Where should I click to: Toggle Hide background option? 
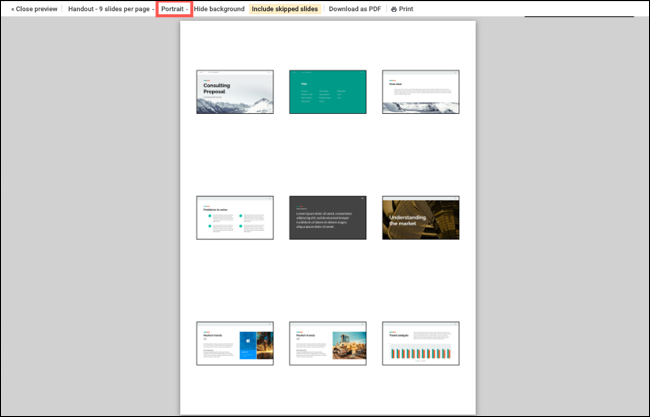pyautogui.click(x=219, y=9)
